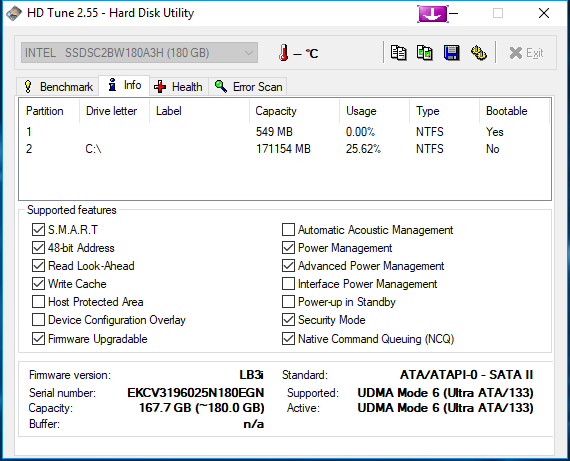Click the Capacity column header
Image resolution: width=570 pixels, height=461 pixels.
[x=294, y=111]
